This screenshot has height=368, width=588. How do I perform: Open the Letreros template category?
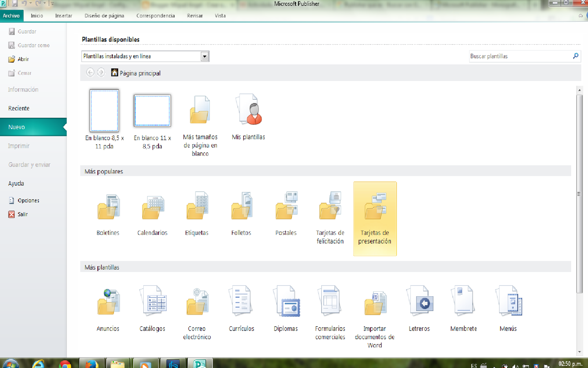click(x=419, y=309)
